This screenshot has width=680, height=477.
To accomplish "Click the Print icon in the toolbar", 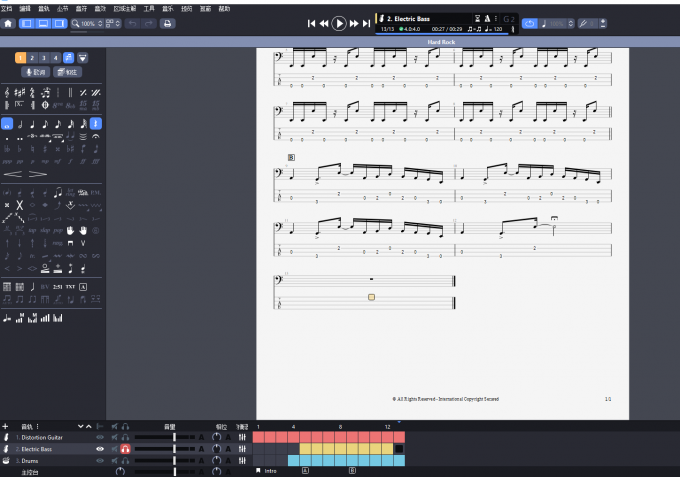I will click(x=168, y=23).
